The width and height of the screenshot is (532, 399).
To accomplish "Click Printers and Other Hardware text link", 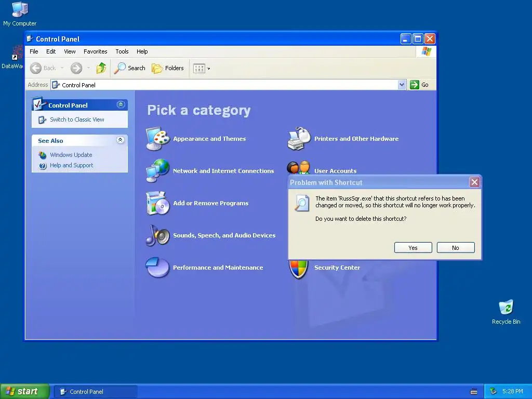I will (x=356, y=139).
